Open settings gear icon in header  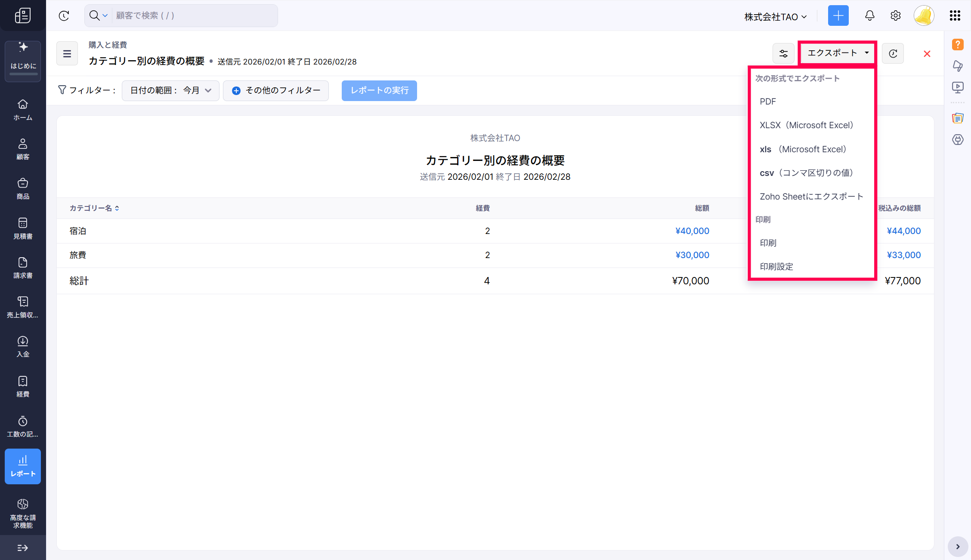click(x=895, y=16)
